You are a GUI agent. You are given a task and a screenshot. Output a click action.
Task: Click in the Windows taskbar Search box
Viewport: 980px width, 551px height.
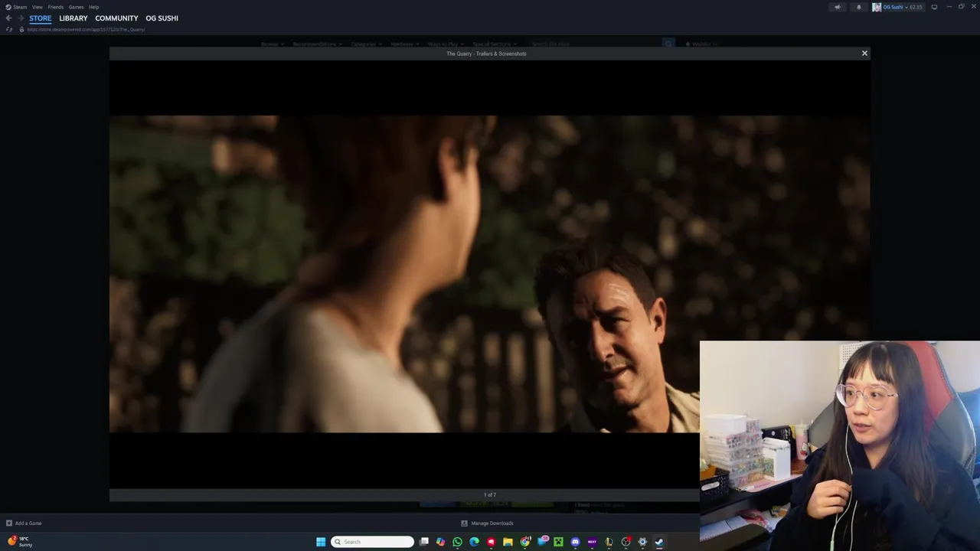click(373, 542)
